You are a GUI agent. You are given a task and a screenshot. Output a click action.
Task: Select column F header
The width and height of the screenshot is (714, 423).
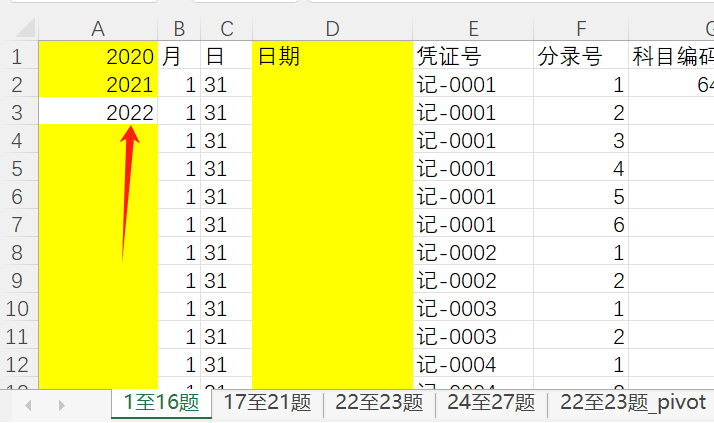(581, 29)
